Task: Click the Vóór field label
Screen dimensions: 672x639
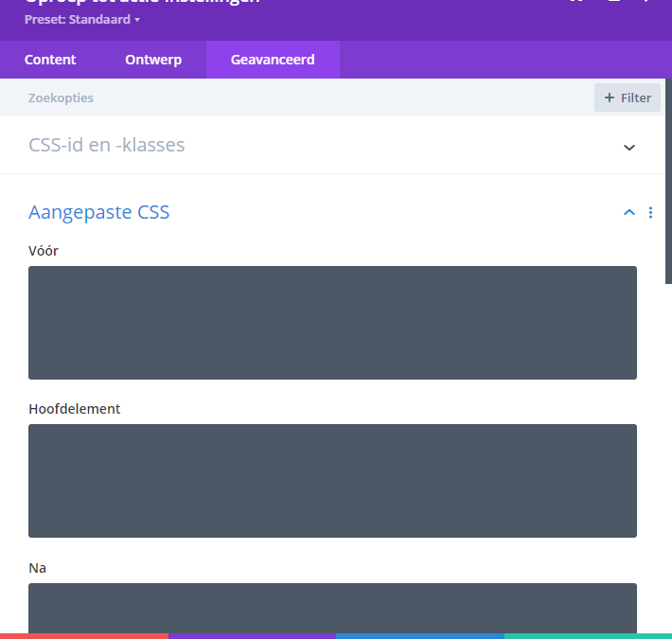Action: [x=44, y=251]
